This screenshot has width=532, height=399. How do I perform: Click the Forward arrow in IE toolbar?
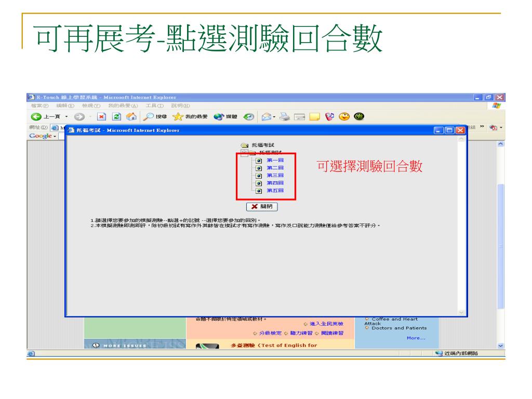[79, 117]
